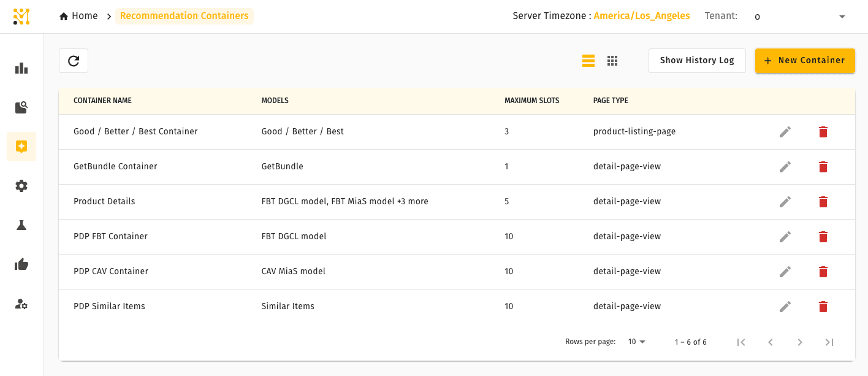This screenshot has height=376, width=868.
Task: Click 'CAV MiaS model' cell
Action: 293,272
